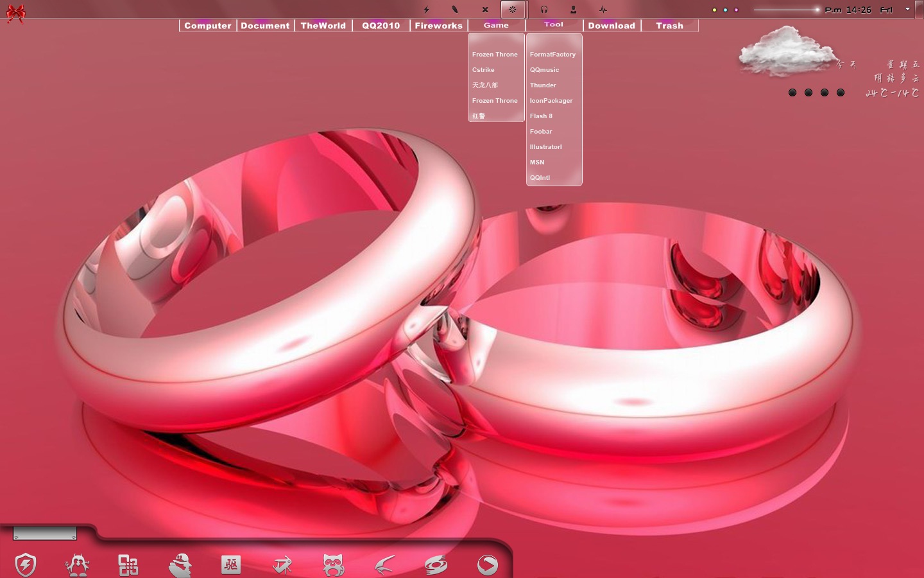Screen dimensions: 924x578
Task: Click the cyan dot indicator in top bar
Action: click(725, 10)
